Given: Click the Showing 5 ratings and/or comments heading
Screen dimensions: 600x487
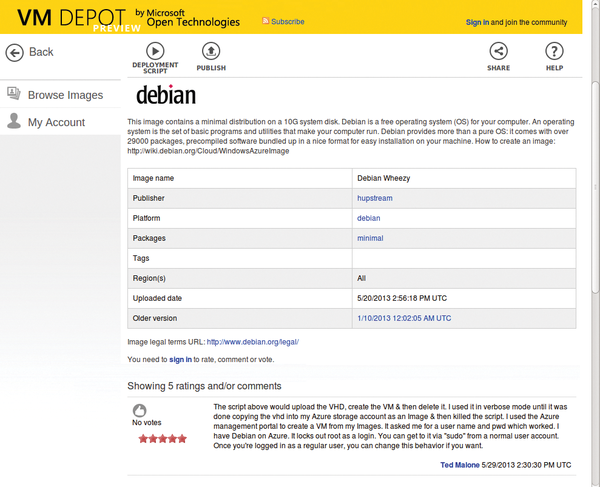Looking at the screenshot, I should pos(204,386).
